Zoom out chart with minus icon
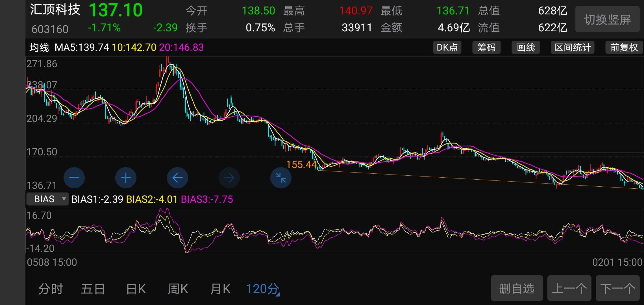The height and width of the screenshot is (305, 644). (74, 178)
